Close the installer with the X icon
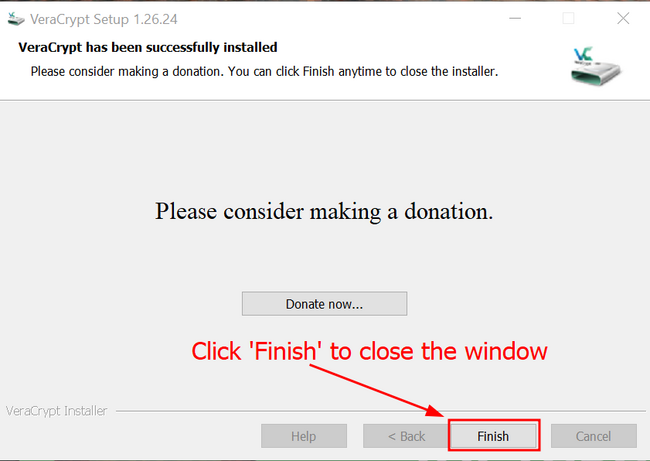This screenshot has height=461, width=650. [x=623, y=18]
